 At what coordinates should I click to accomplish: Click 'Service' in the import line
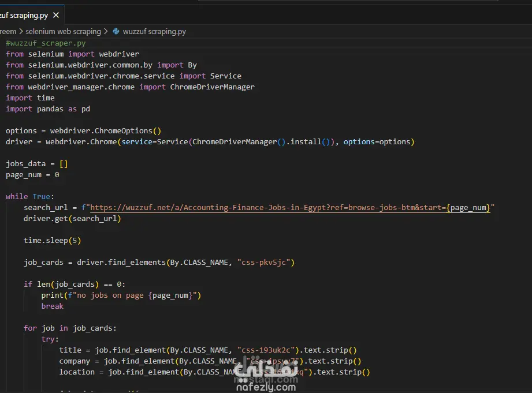click(226, 76)
